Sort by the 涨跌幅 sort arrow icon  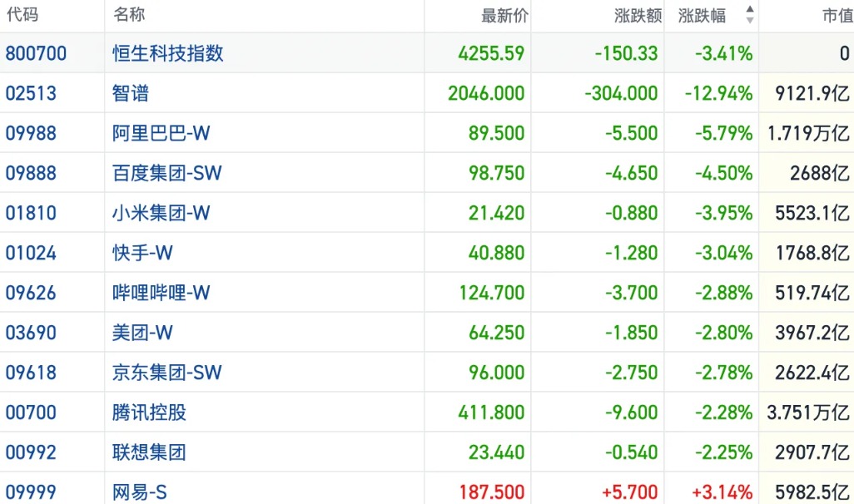[750, 15]
